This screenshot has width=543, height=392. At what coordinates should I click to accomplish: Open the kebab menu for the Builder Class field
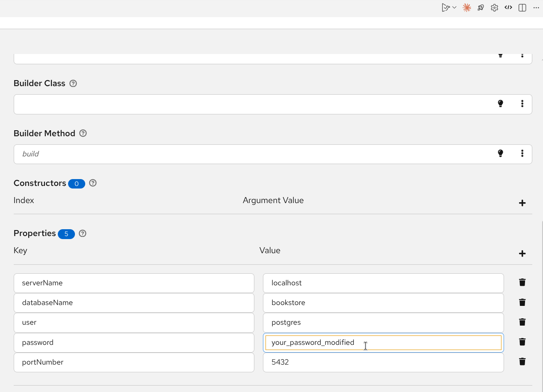click(x=522, y=104)
